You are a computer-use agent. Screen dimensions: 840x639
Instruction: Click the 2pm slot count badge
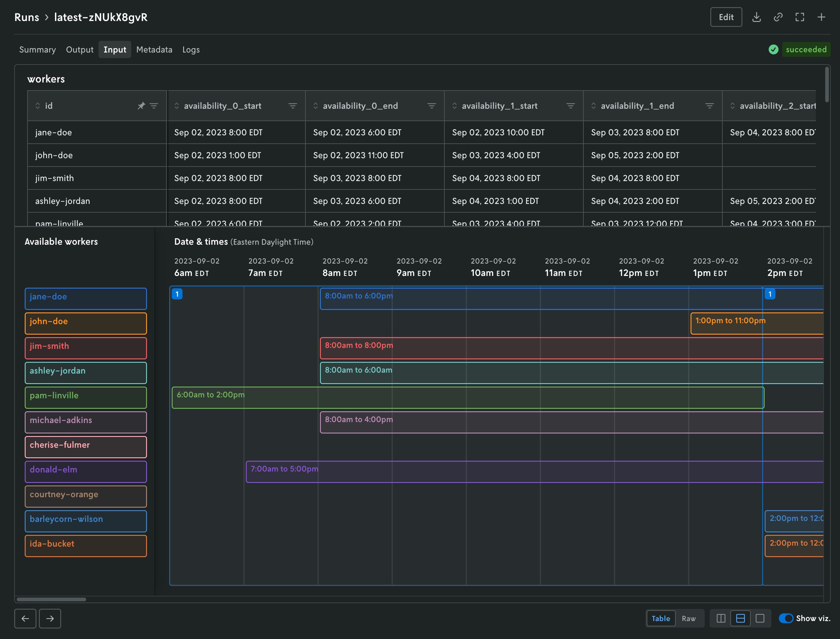770,294
